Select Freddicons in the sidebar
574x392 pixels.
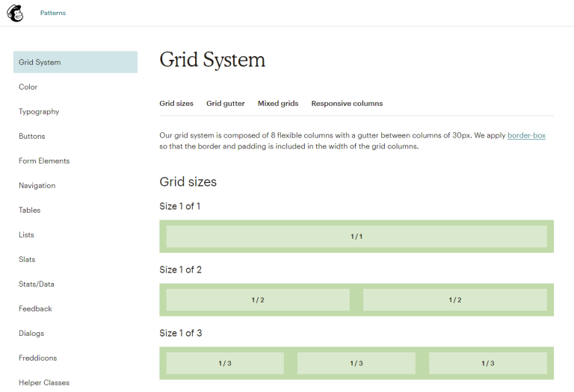coord(37,358)
